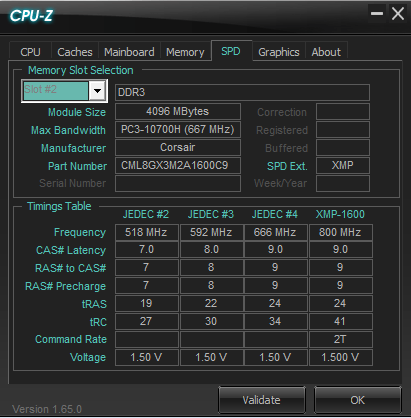The image size is (411, 418).
Task: Go to the Mainboard tab
Action: pos(129,52)
